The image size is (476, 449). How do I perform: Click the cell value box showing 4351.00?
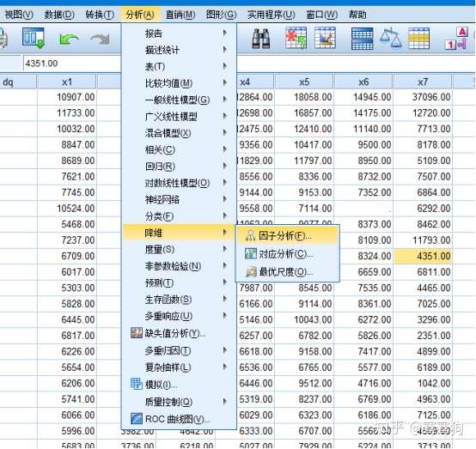[x=71, y=64]
